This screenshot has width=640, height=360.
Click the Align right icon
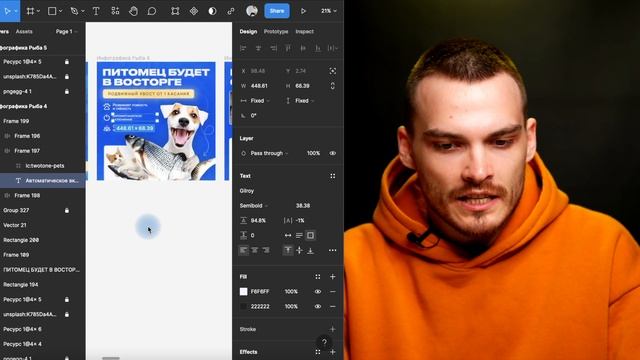(x=273, y=48)
